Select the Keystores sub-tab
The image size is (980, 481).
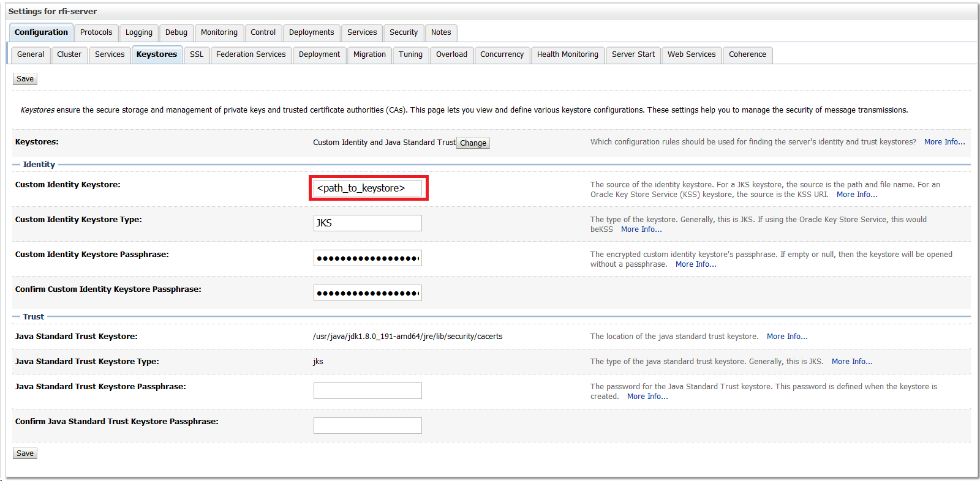pos(157,54)
